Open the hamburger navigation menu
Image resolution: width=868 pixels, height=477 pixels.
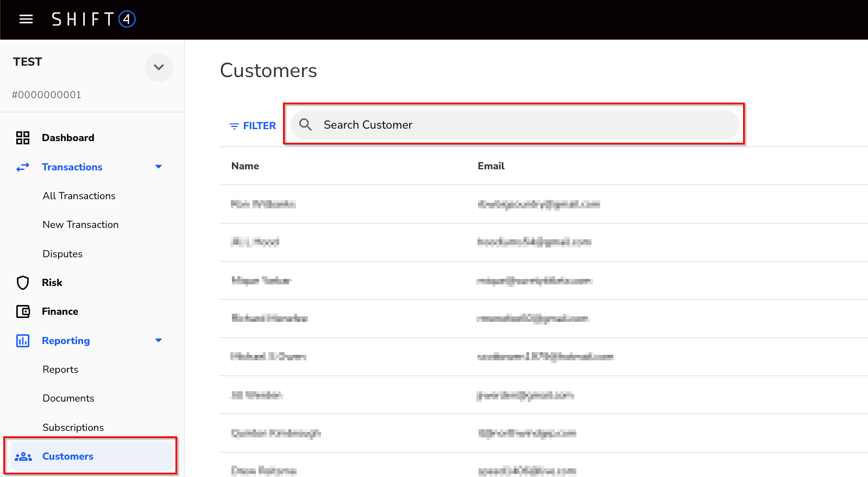[26, 20]
